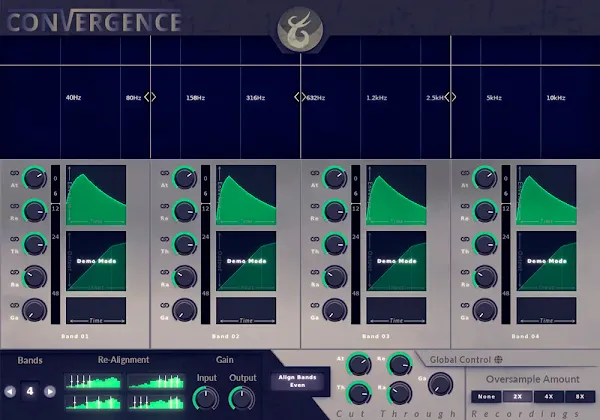Toggle Band 02 Gain link icon

click(165, 305)
